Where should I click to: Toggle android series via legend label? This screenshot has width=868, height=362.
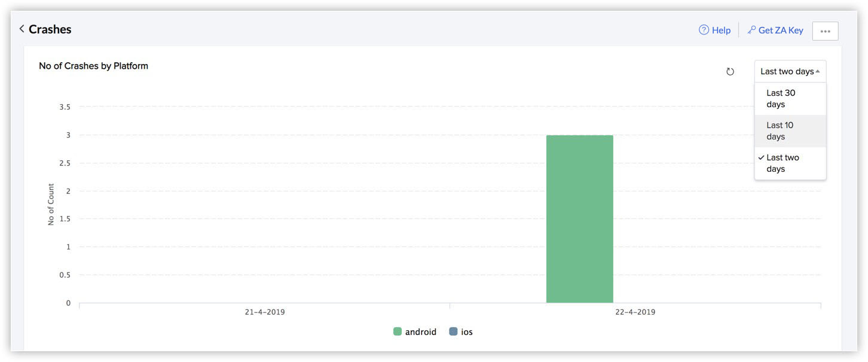421,331
